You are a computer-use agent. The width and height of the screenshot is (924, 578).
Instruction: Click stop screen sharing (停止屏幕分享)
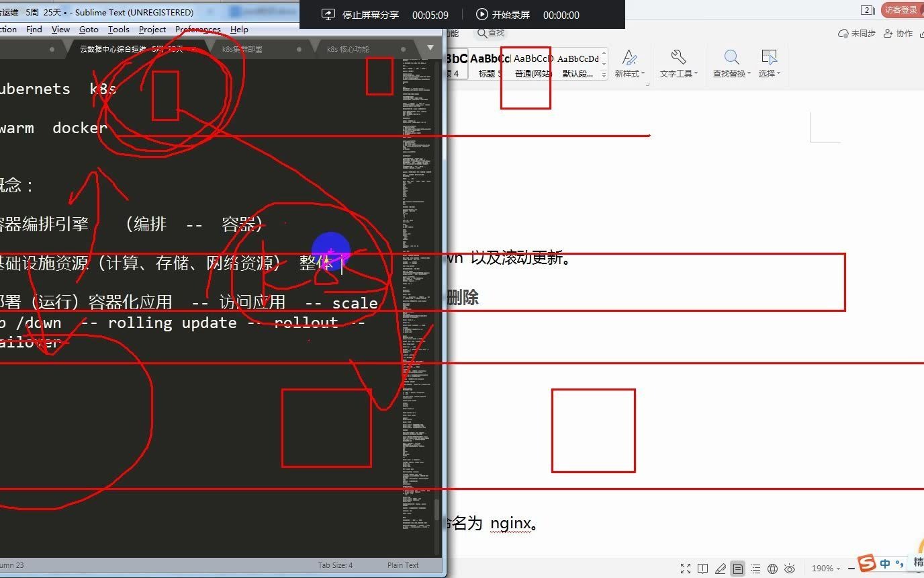(370, 15)
